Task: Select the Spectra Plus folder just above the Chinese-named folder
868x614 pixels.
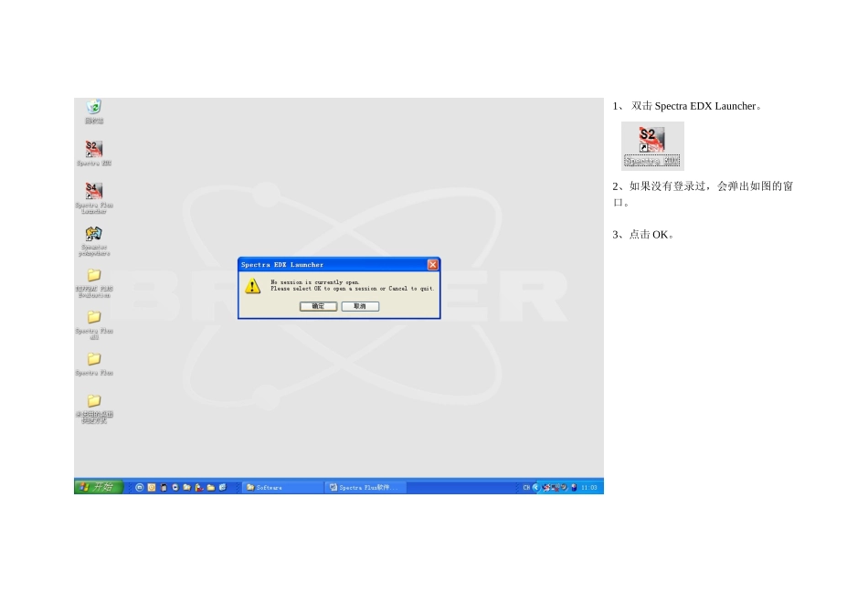Action: [x=94, y=365]
